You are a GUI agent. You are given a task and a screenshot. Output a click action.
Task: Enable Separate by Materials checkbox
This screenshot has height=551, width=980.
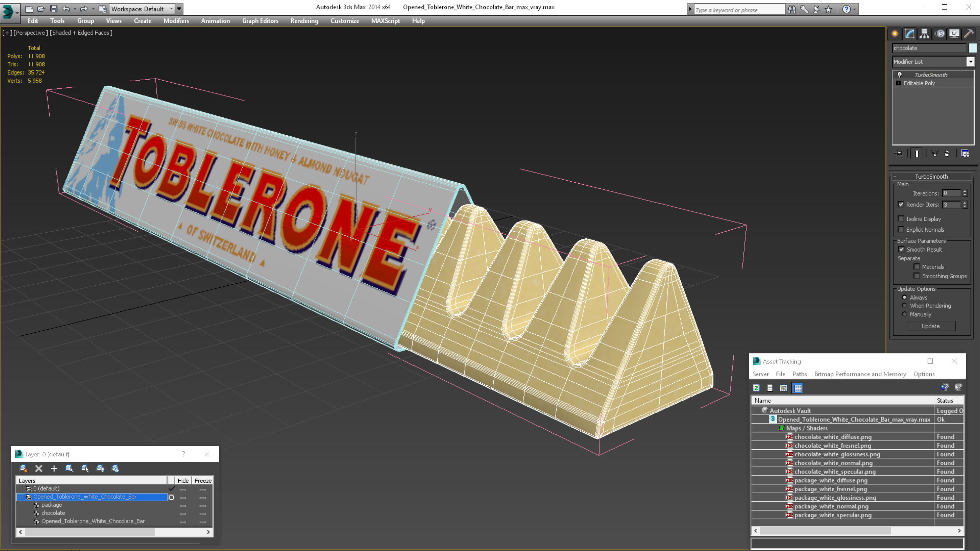(916, 267)
